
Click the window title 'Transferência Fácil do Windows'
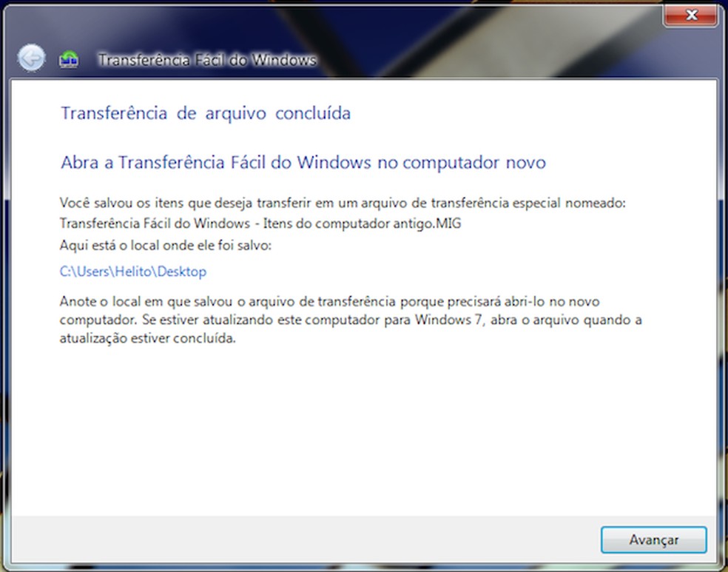coord(207,60)
